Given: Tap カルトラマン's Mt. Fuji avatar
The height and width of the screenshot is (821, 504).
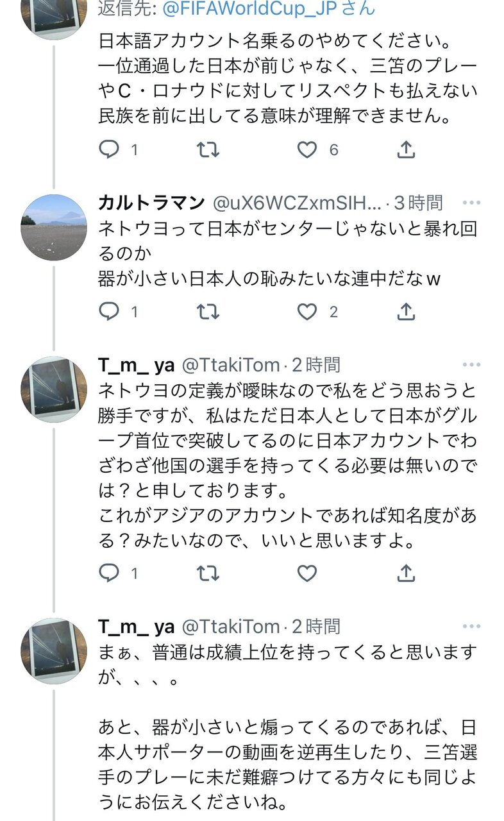Looking at the screenshot, I should [x=55, y=227].
